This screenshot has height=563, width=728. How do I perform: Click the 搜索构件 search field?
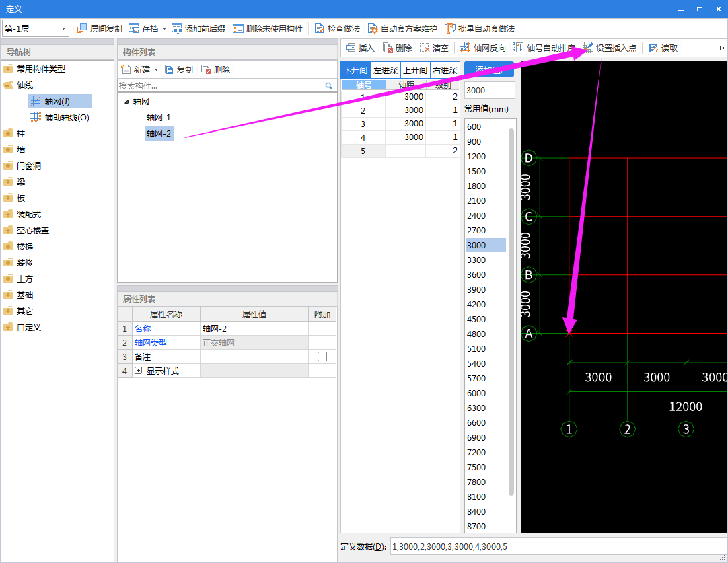tap(221, 86)
